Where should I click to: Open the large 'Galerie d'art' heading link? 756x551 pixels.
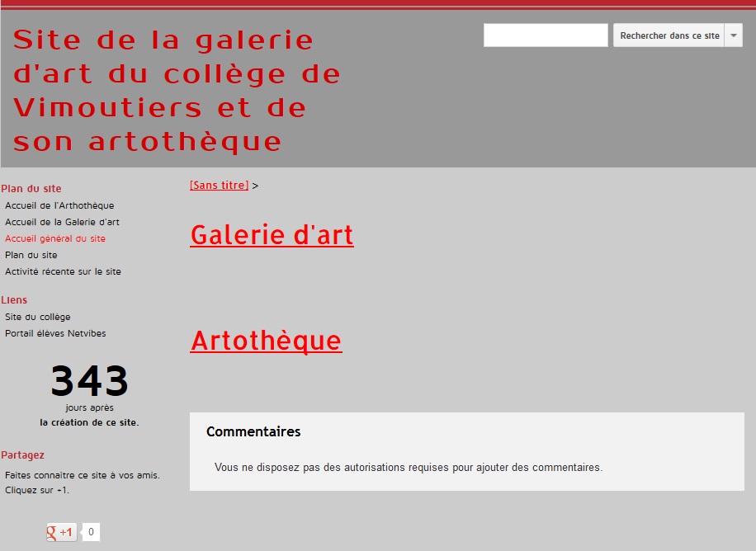pyautogui.click(x=272, y=235)
